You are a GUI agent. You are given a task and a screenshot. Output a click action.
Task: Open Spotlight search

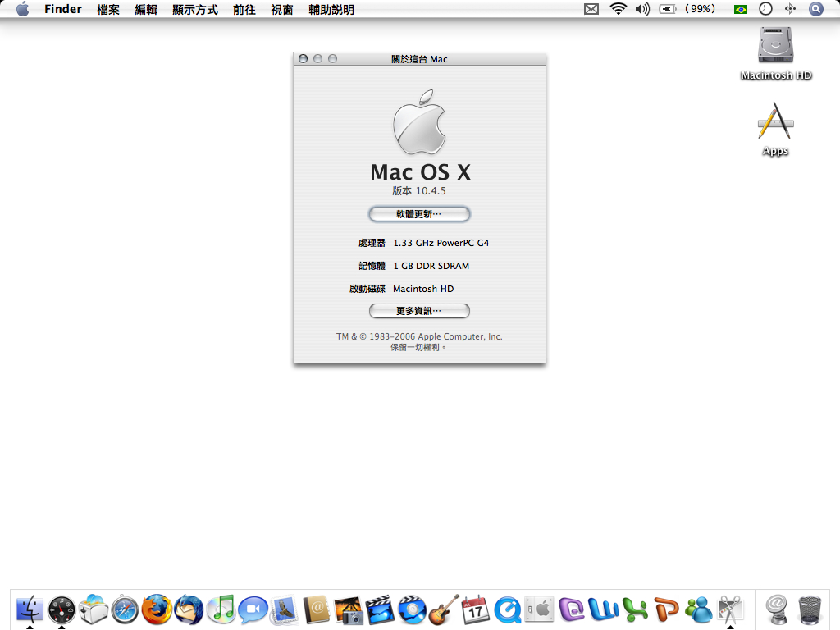[x=816, y=9]
